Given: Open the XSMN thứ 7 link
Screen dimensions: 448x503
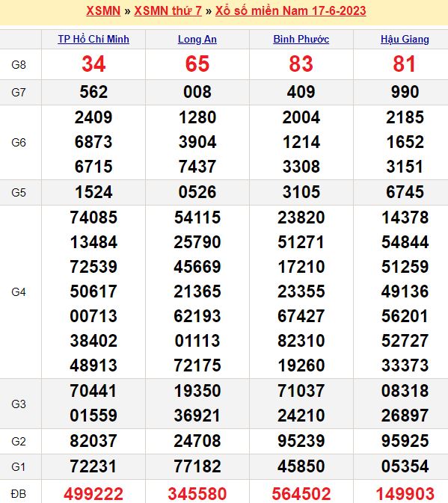Looking at the screenshot, I should 168,11.
